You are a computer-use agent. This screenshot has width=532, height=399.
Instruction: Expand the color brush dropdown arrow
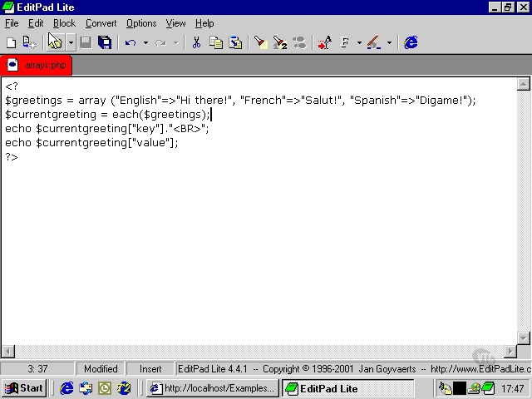(x=389, y=42)
